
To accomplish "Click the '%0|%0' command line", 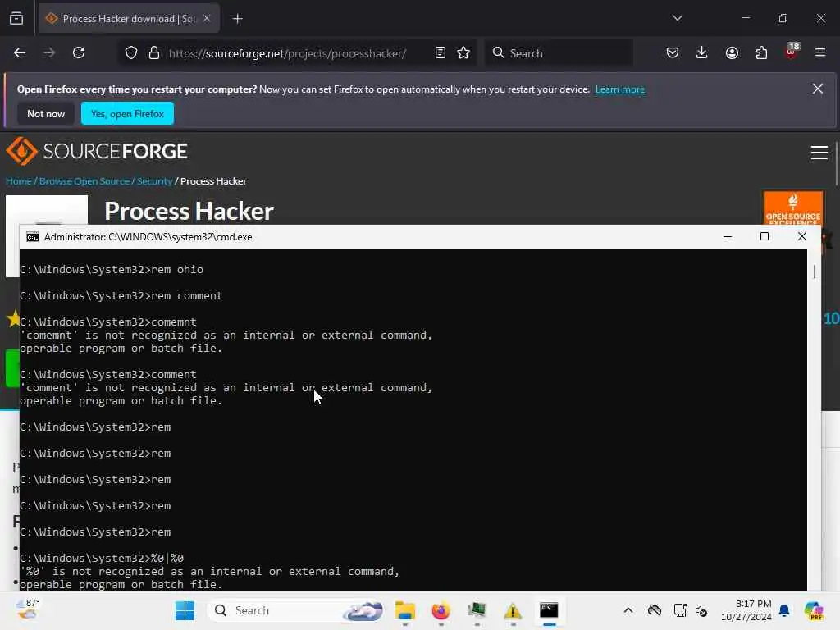I will 102,558.
